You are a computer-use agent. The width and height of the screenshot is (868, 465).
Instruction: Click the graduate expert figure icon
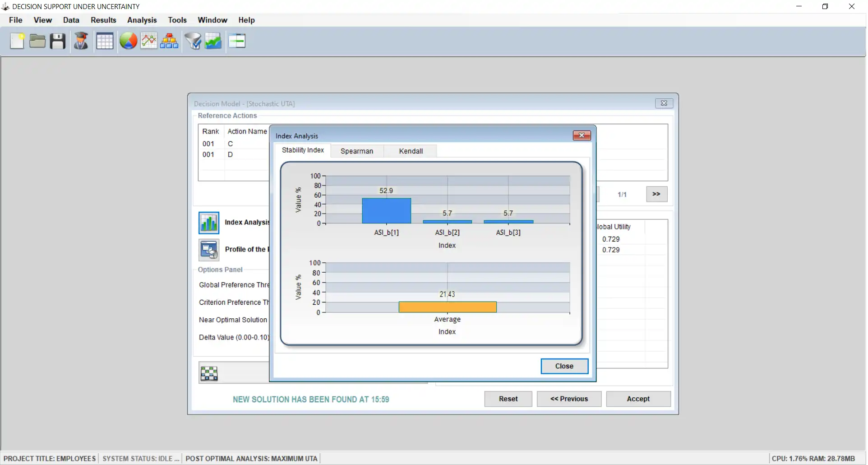click(x=81, y=41)
